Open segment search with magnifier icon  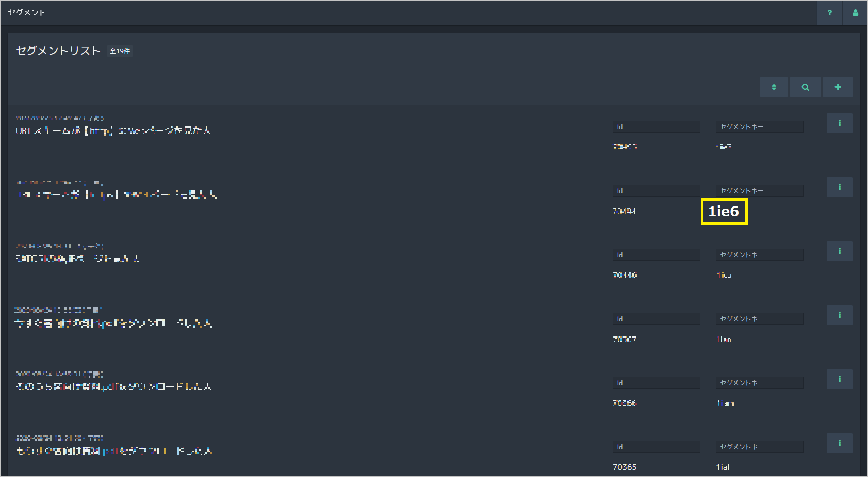[805, 87]
